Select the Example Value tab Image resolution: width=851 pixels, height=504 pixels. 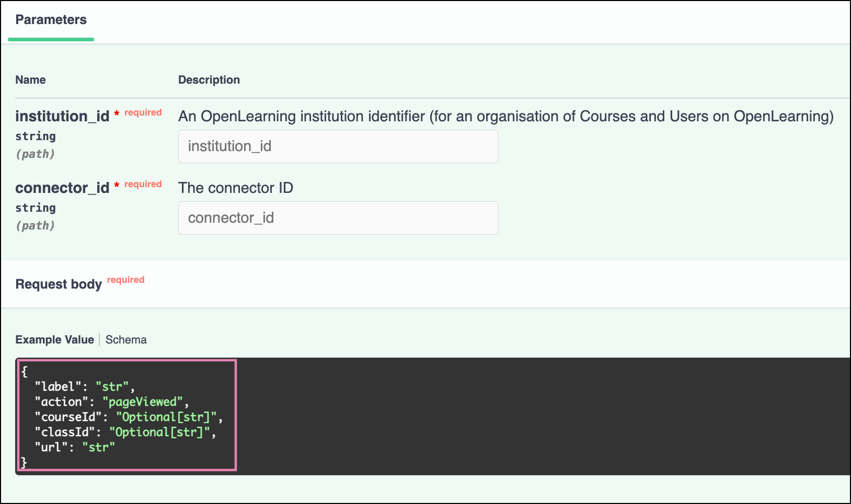54,340
